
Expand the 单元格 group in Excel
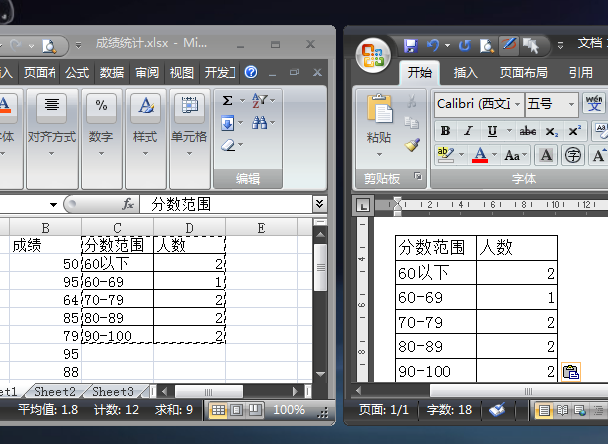click(x=189, y=139)
